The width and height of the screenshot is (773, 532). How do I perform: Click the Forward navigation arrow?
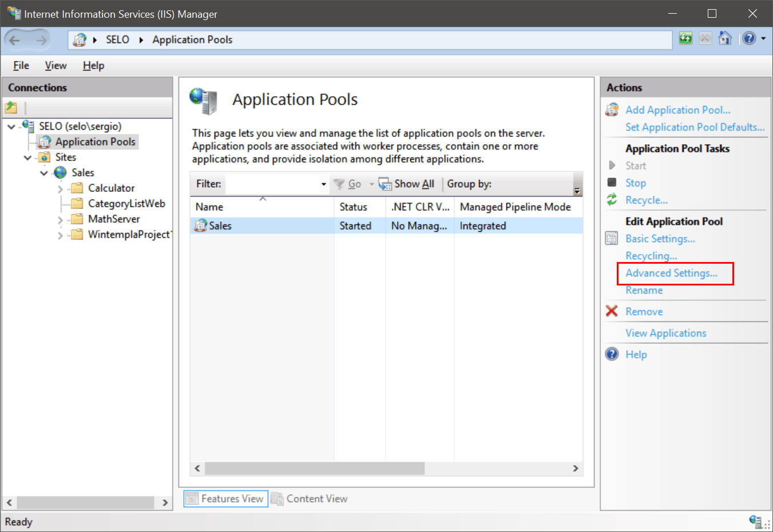click(x=41, y=40)
